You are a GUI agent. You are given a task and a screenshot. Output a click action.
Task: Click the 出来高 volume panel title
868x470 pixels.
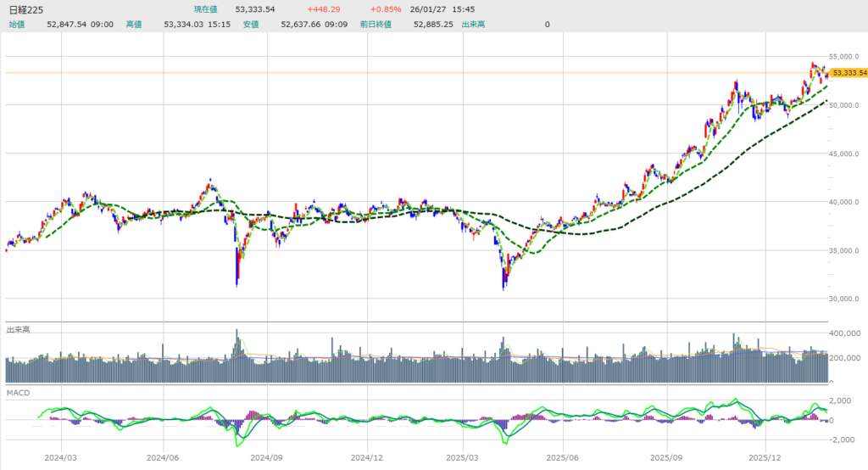(x=19, y=328)
